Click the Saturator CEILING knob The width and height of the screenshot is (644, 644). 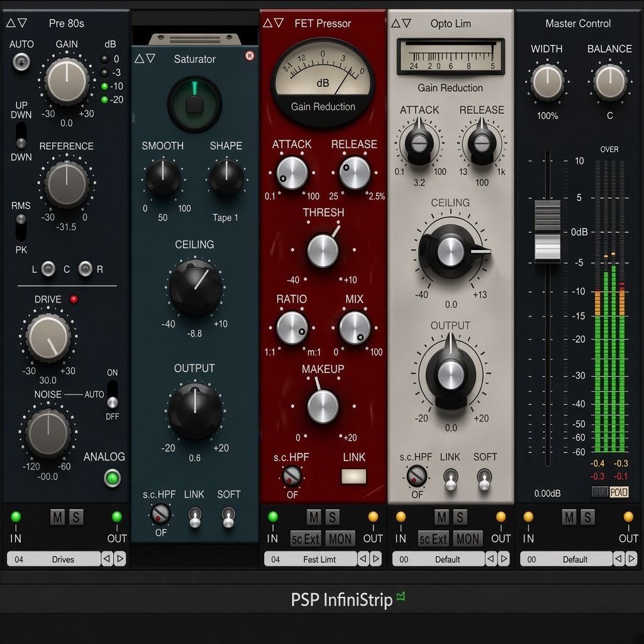[x=195, y=287]
